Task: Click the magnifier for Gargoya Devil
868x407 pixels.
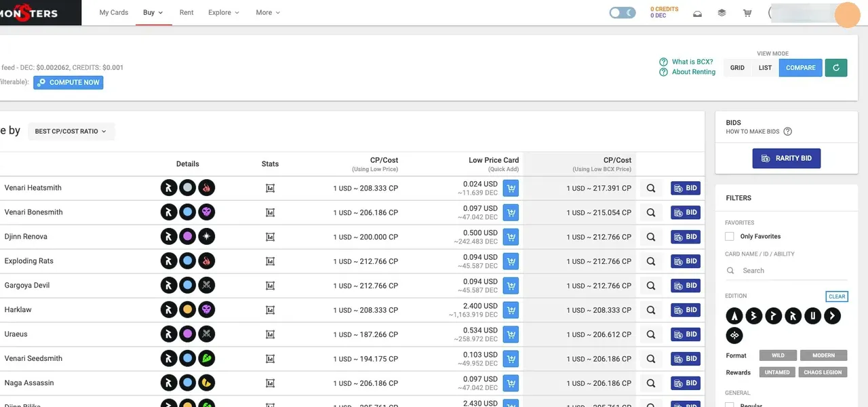Action: pos(651,286)
